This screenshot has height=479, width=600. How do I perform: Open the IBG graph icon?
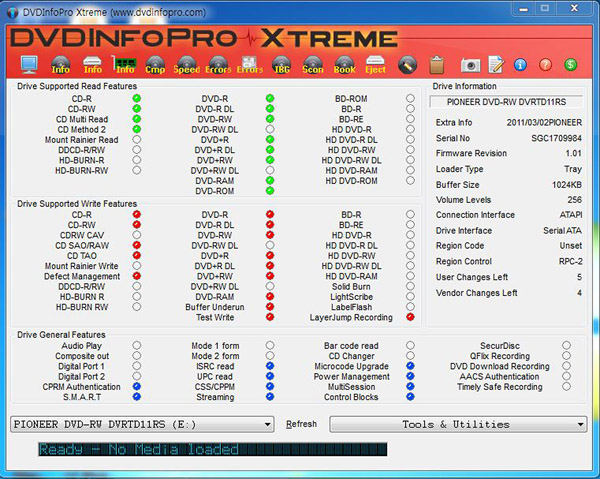point(282,65)
